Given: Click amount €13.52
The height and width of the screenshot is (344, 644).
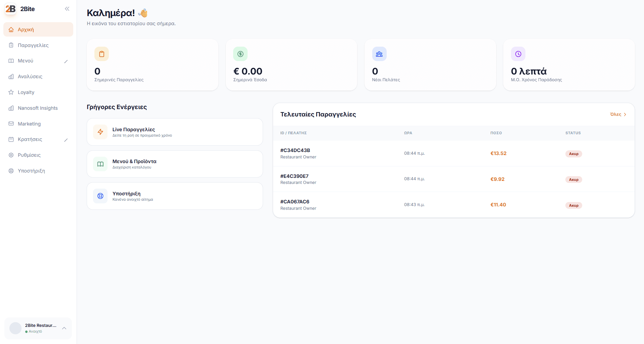Looking at the screenshot, I should [498, 153].
